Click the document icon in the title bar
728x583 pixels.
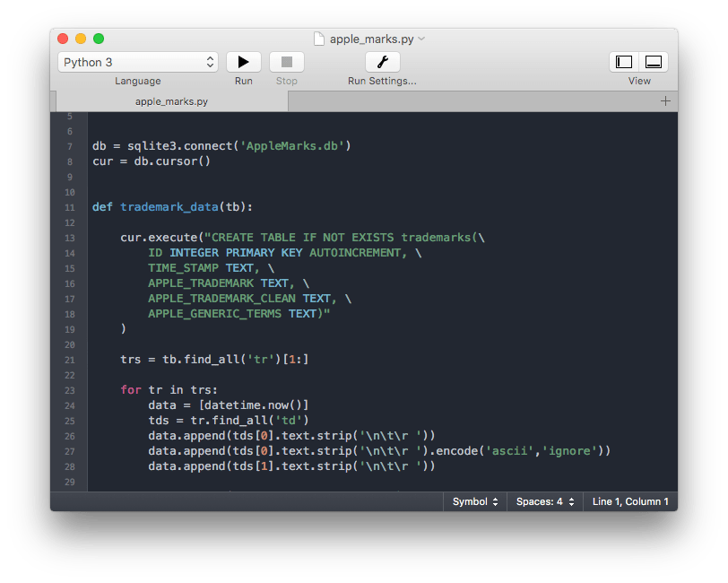pos(320,39)
